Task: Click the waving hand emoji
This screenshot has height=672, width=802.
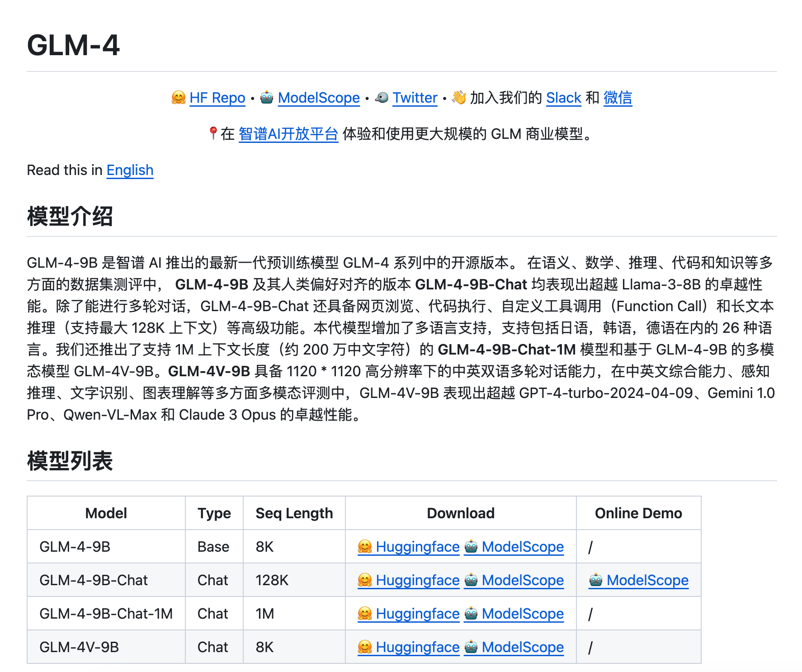Action: coord(459,97)
